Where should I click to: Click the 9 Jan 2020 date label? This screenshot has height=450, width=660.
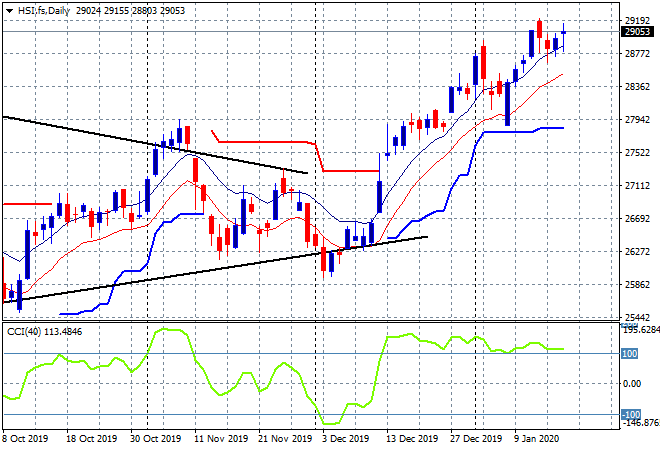point(537,439)
